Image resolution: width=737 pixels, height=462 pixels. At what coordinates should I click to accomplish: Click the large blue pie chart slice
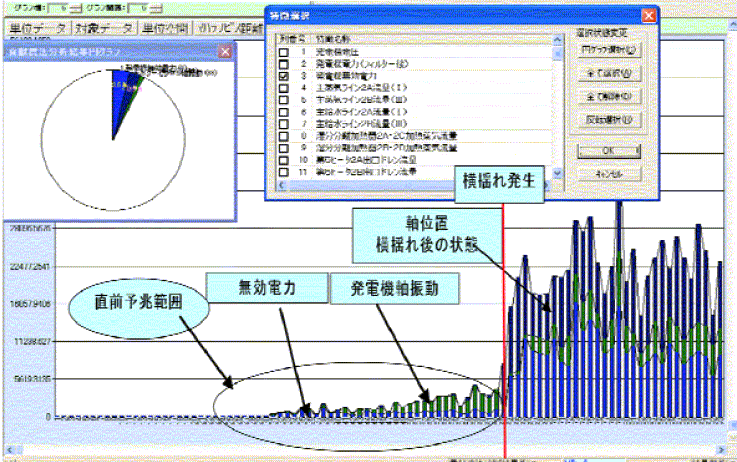(120, 96)
